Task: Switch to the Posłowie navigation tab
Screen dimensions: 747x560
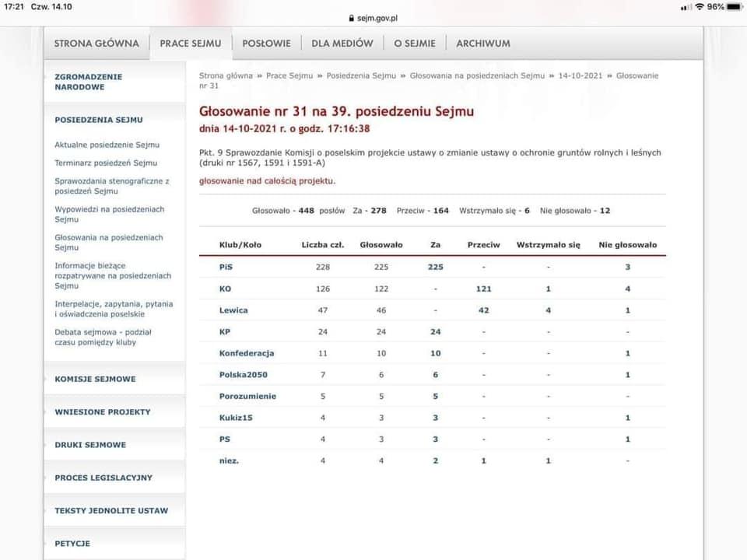Action: [x=266, y=44]
